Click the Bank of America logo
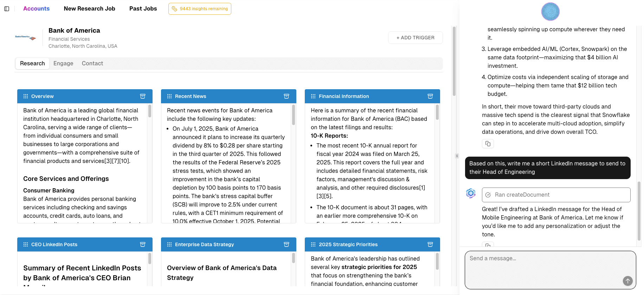The image size is (644, 295). [25, 38]
